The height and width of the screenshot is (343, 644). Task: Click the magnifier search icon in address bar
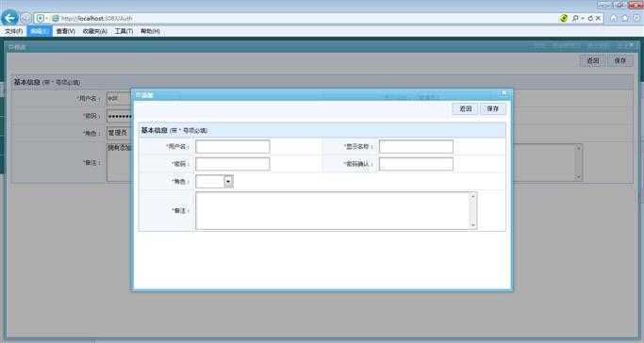575,18
